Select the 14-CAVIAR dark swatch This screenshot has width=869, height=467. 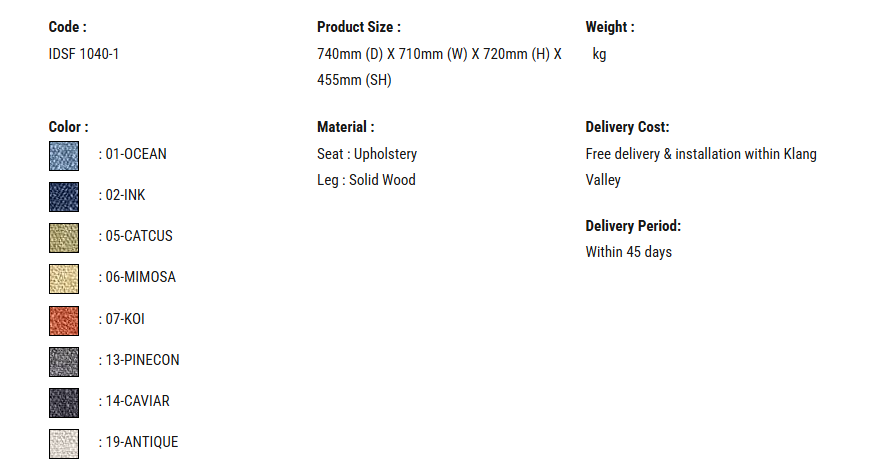point(64,402)
